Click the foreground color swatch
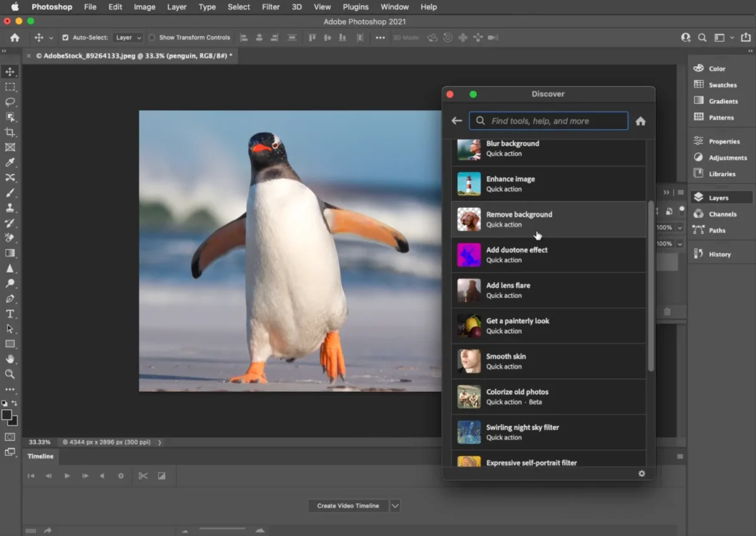 7,415
